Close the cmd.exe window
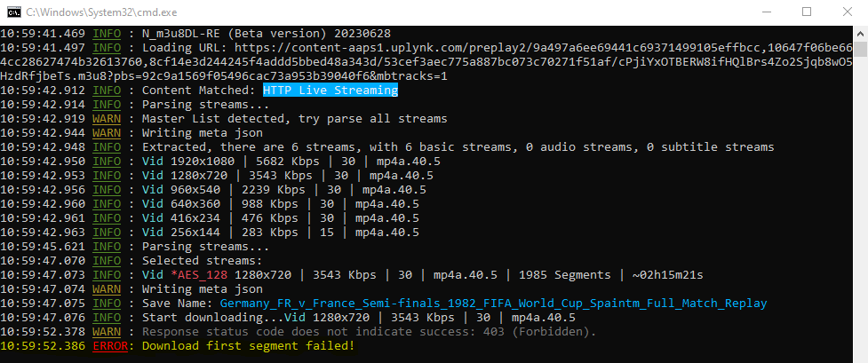Image resolution: width=868 pixels, height=363 pixels. pyautogui.click(x=847, y=12)
